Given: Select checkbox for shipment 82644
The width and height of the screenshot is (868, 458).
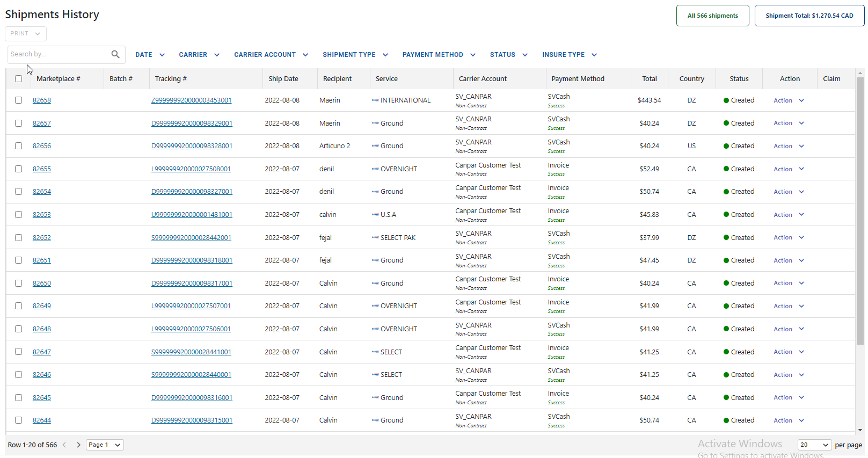Looking at the screenshot, I should (x=19, y=420).
